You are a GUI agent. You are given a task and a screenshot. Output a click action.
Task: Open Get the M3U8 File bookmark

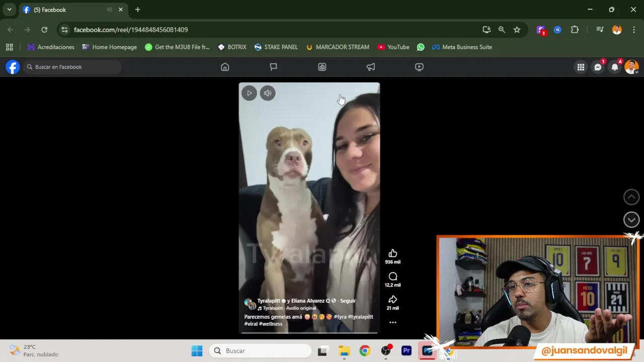(x=177, y=47)
